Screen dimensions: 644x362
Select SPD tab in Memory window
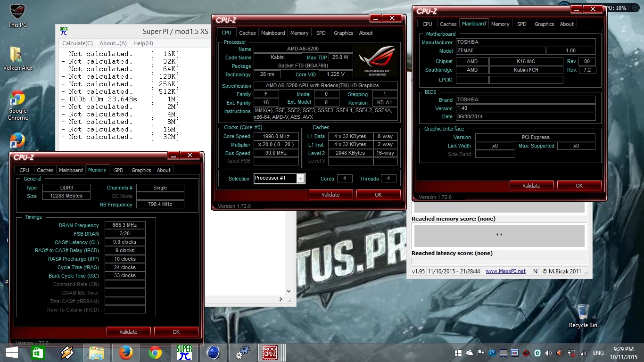coord(119,170)
